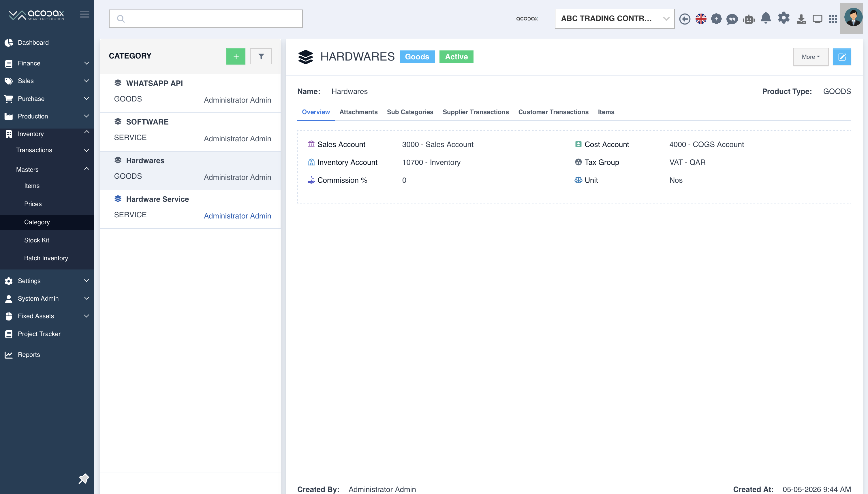This screenshot has height=494, width=868.
Task: Click the monitor display icon
Action: (818, 19)
